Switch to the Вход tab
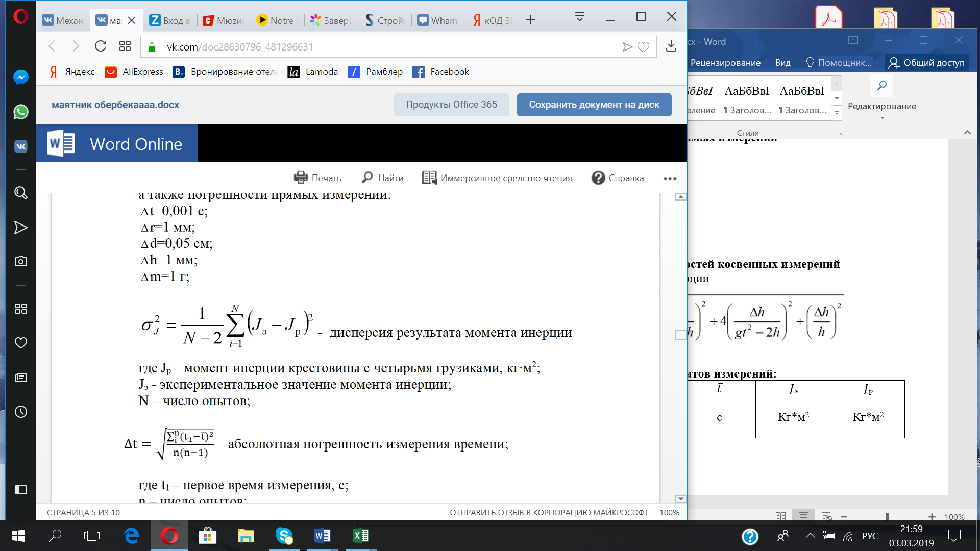 [170, 20]
